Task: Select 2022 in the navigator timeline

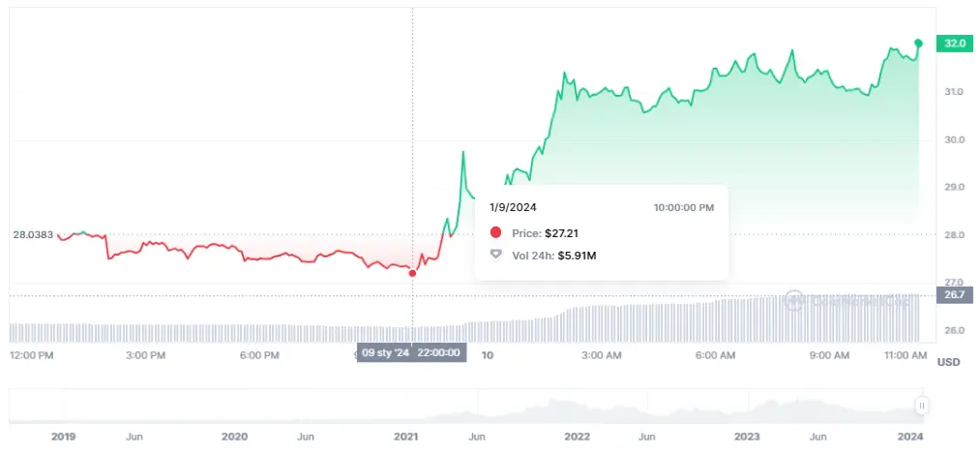Action: point(578,437)
